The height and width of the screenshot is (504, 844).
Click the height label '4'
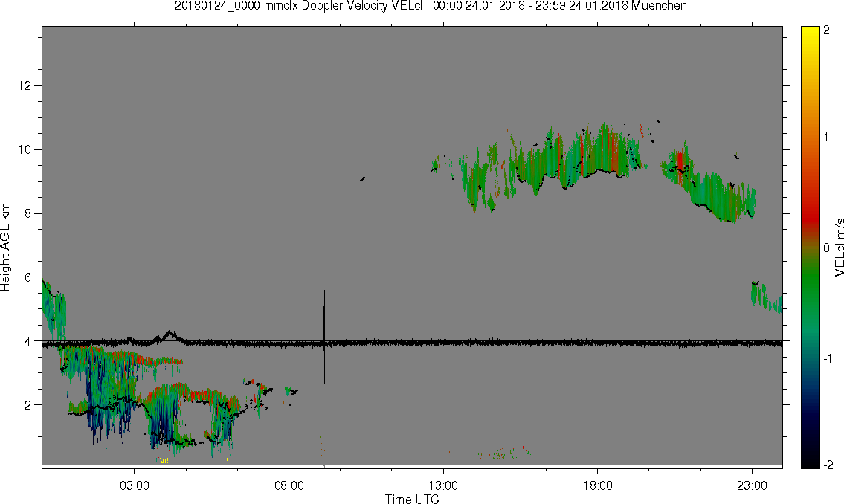pyautogui.click(x=28, y=341)
